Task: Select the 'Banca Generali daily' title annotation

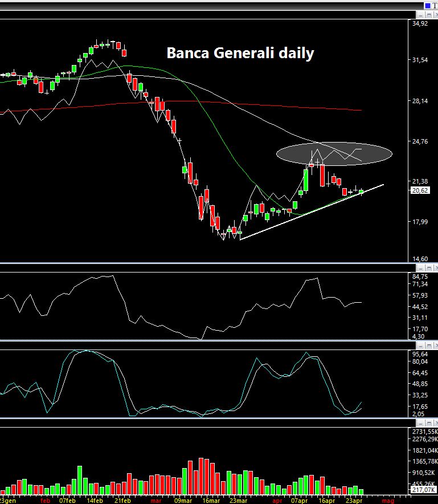Action: (x=240, y=53)
